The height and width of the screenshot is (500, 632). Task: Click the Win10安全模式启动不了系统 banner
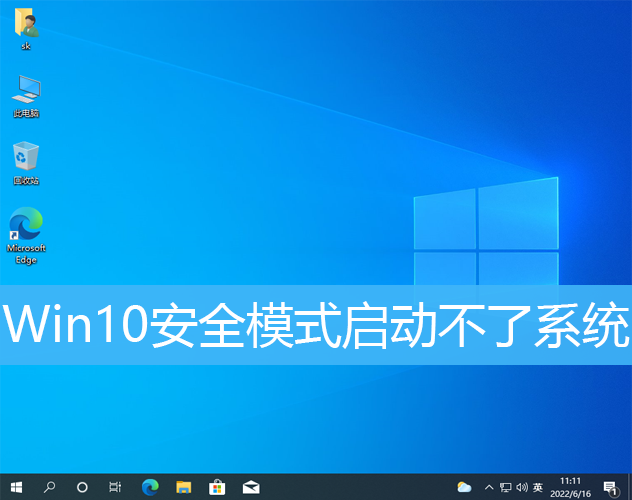[316, 325]
